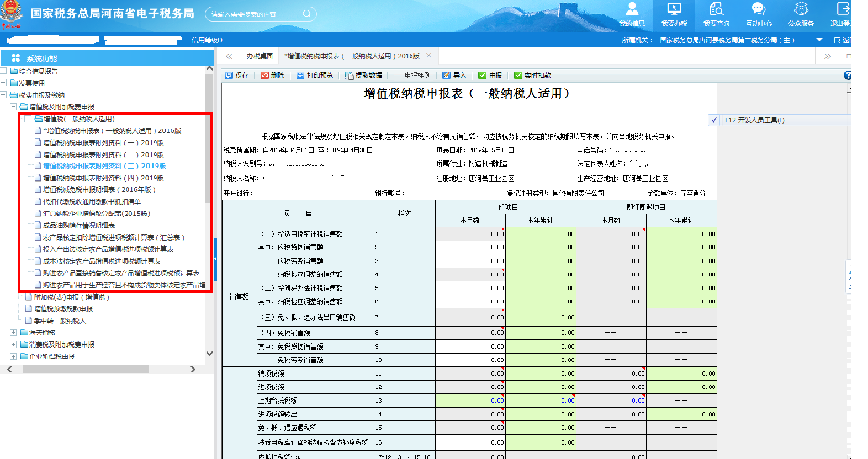The image size is (868, 459).
Task: Open 增值税纳税申报表附列资料（四）2019版 in tree
Action: pyautogui.click(x=103, y=178)
